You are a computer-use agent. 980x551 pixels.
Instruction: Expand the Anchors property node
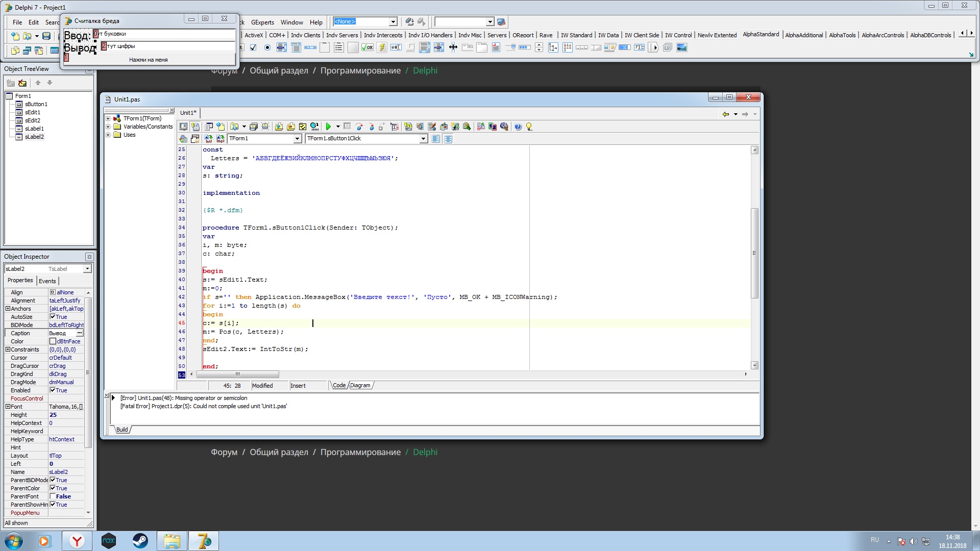tap(8, 309)
